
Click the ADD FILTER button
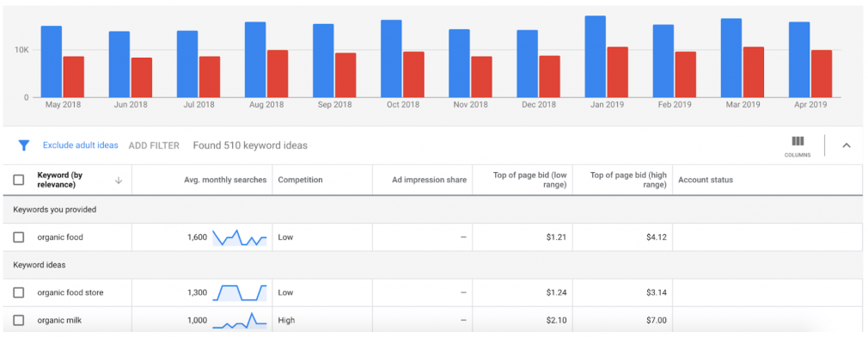pyautogui.click(x=154, y=145)
